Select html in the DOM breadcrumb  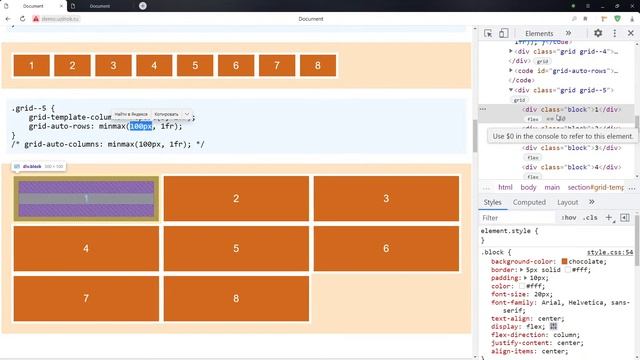click(x=505, y=187)
